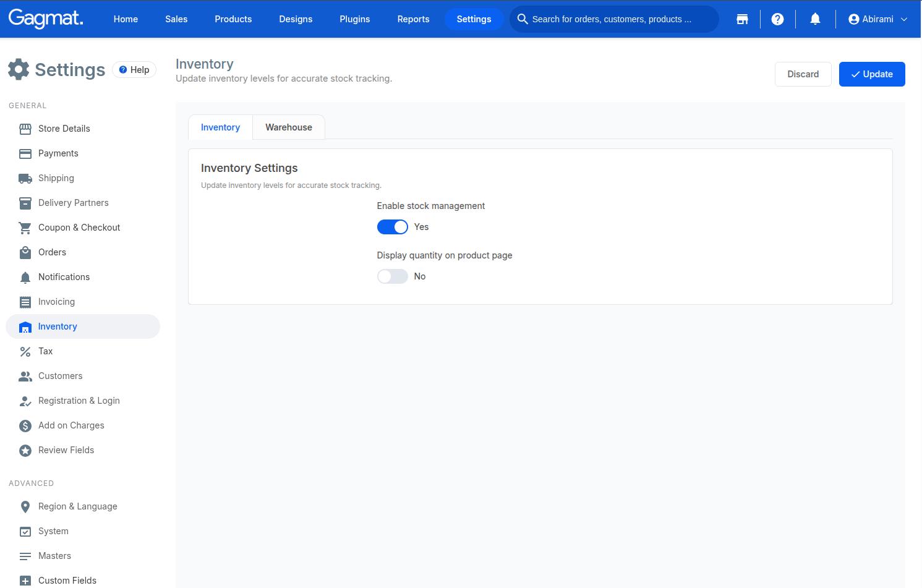Screen dimensions: 922x588
Task: Click the Invoicing icon in sidebar
Action: [x=25, y=302]
